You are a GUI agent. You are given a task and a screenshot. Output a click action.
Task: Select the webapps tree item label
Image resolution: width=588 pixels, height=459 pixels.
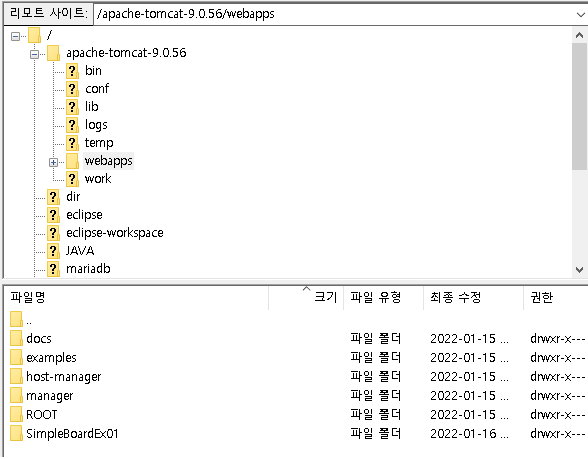pyautogui.click(x=108, y=161)
